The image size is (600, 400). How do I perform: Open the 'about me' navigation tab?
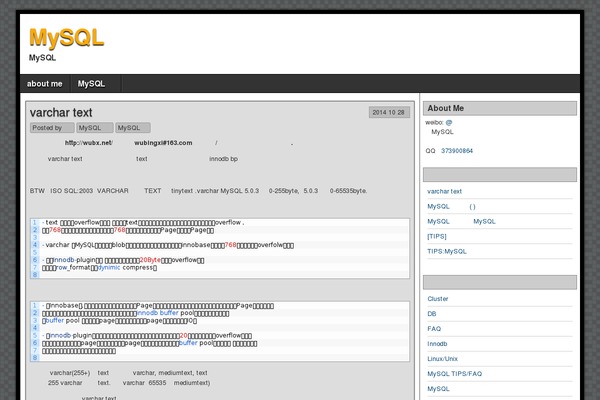point(45,84)
